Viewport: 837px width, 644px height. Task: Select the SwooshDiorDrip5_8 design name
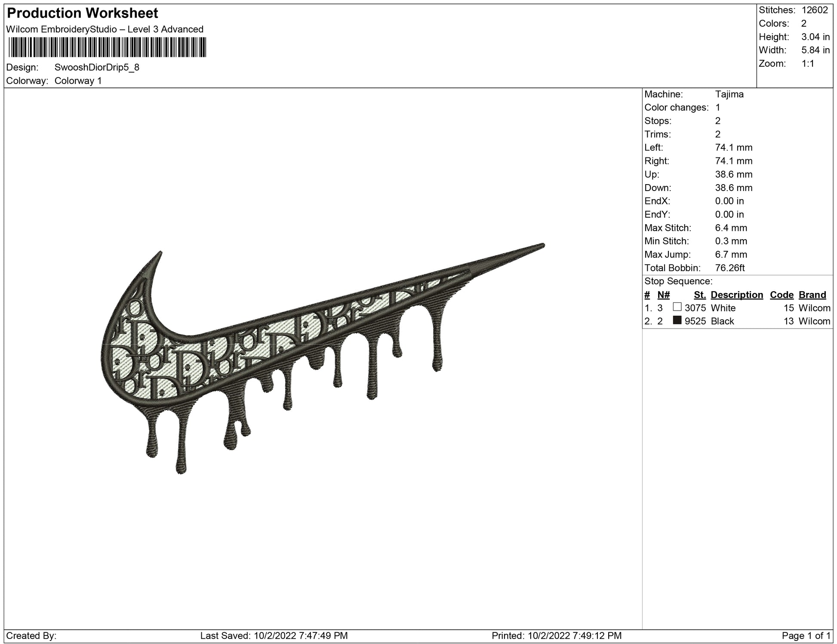[97, 68]
